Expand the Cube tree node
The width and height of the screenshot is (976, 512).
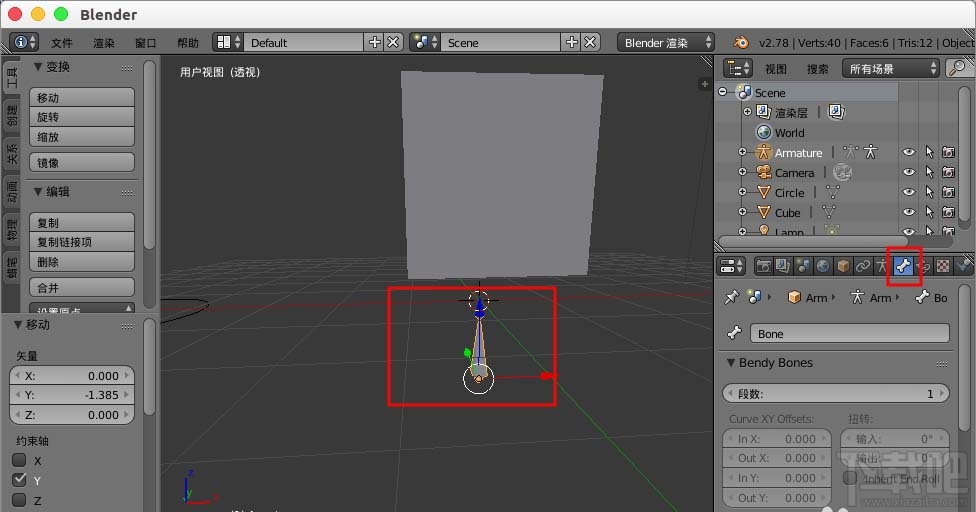(x=742, y=212)
